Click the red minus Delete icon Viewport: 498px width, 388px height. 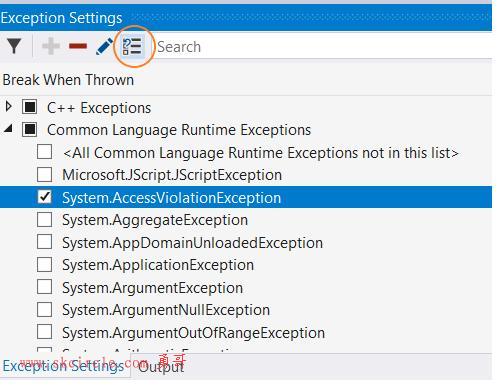78,46
